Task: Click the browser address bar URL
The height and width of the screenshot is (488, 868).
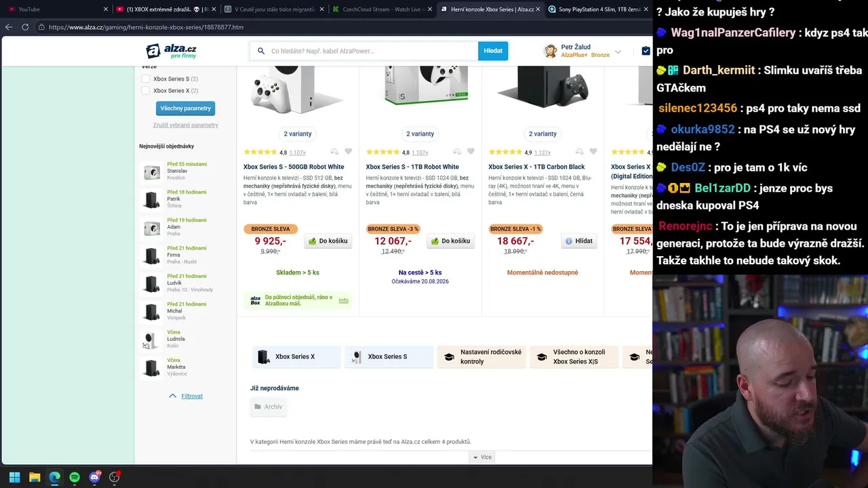Action: tap(146, 27)
